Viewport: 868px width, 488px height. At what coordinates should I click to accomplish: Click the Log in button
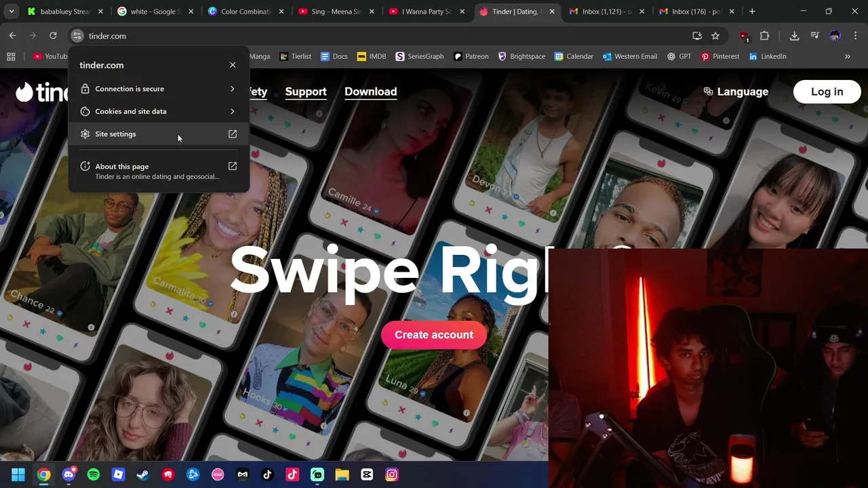(827, 91)
